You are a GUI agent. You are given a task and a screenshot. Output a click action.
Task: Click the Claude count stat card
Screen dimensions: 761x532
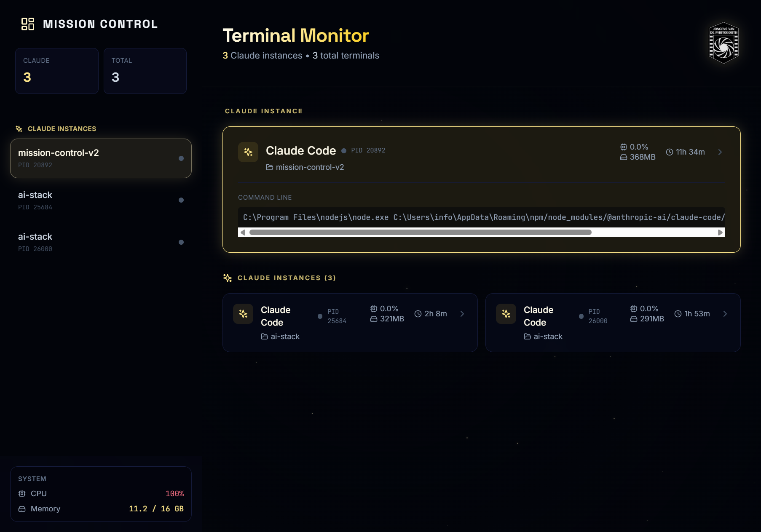tap(57, 71)
